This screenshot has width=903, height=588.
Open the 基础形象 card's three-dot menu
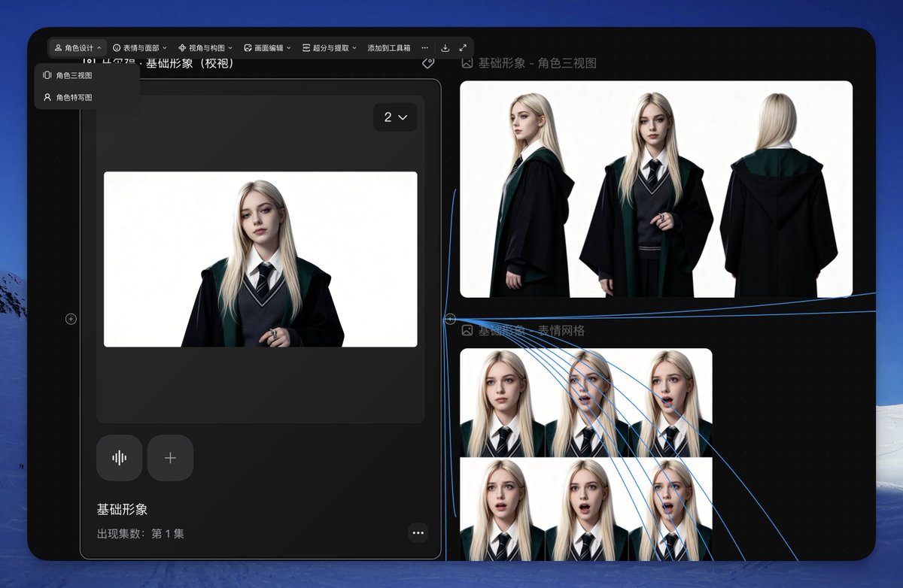point(418,533)
